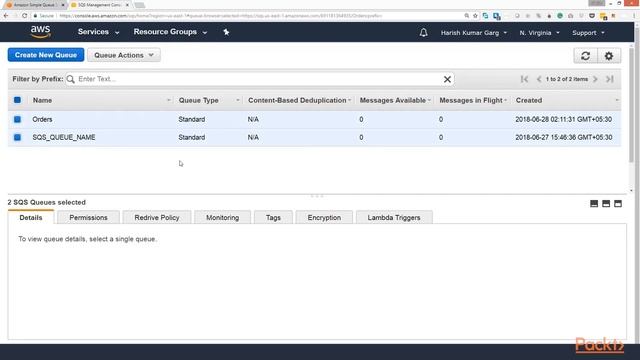Click SQS_QUEUE_NAME created date 2018-06-27
The height and width of the screenshot is (360, 640).
point(564,137)
